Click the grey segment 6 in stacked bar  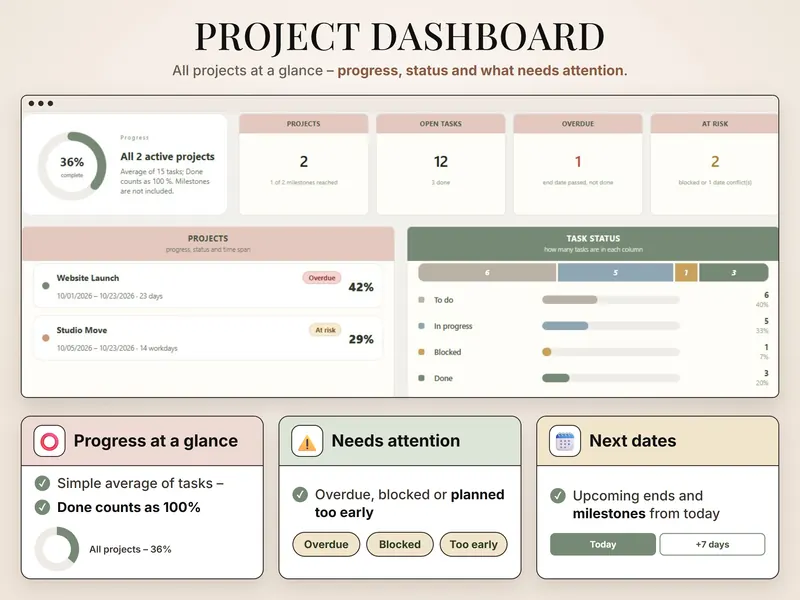487,272
